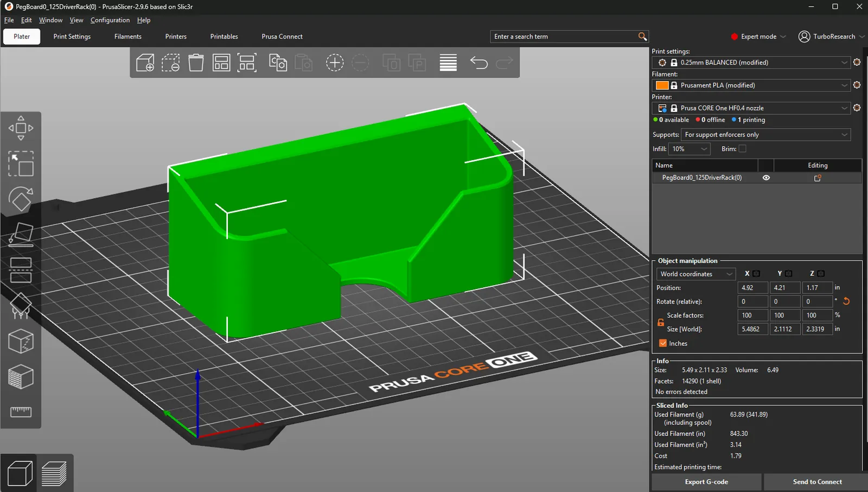This screenshot has width=868, height=492.
Task: Open layers editing horizontal lines icon
Action: 448,62
